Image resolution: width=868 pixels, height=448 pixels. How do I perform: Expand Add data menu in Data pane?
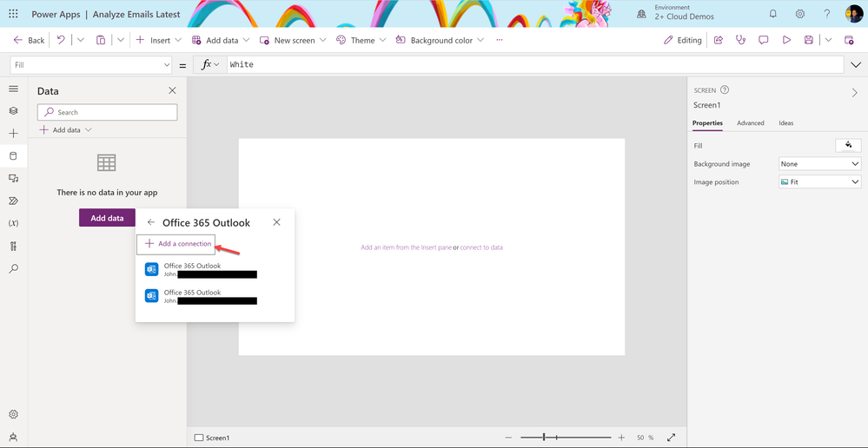coord(65,130)
